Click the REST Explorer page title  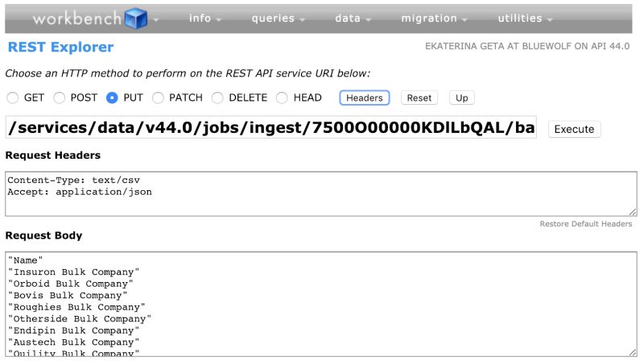point(61,48)
